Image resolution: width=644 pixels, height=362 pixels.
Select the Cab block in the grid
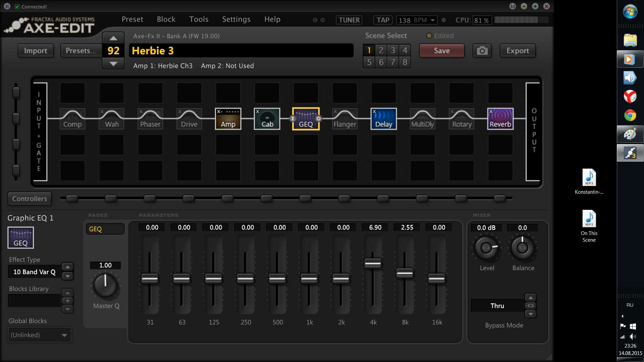coord(267,119)
